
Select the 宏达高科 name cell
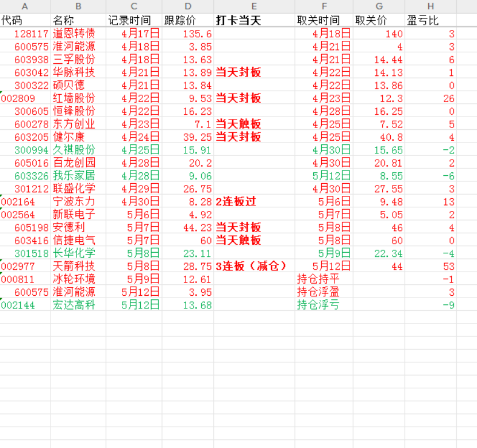pos(78,305)
